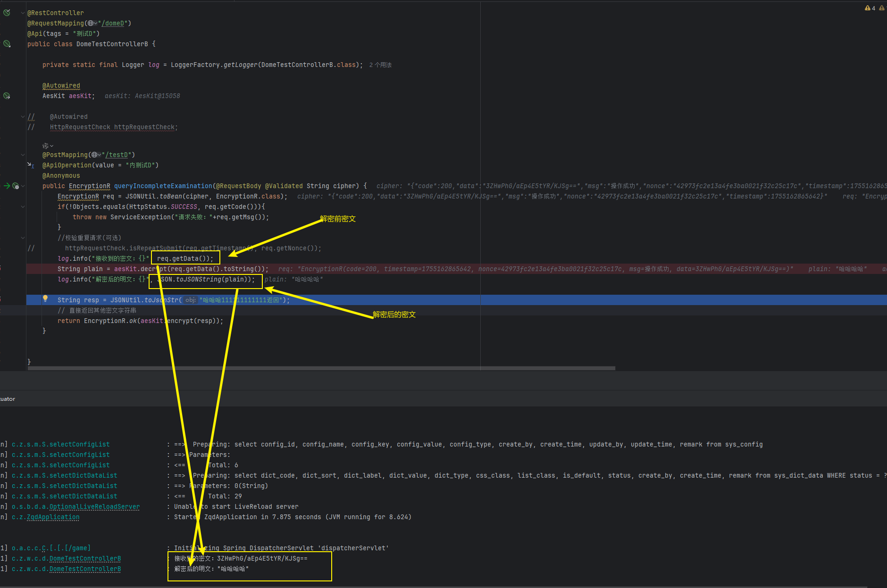Click the 'Total: 29' console output
Screen dimensions: 887x588
pos(225,496)
